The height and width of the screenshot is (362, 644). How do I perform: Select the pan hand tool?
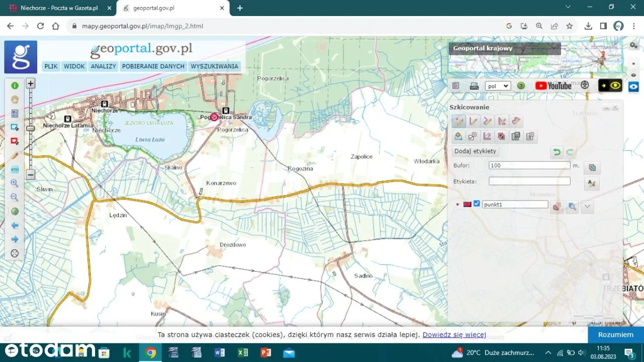[15, 100]
